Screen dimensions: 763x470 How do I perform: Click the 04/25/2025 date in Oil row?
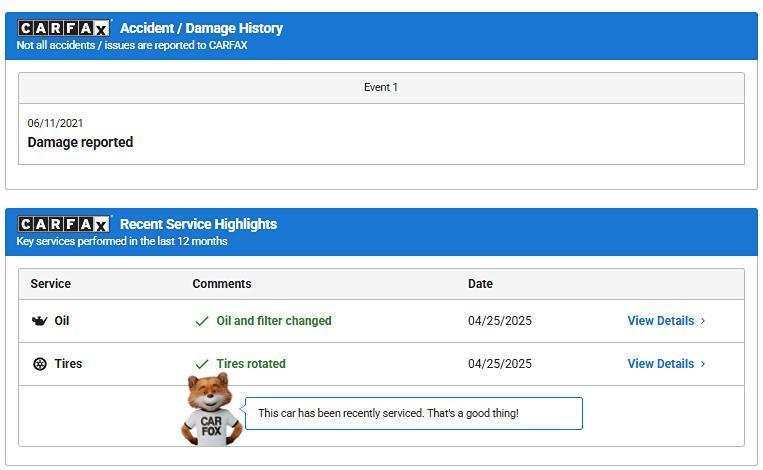point(500,321)
